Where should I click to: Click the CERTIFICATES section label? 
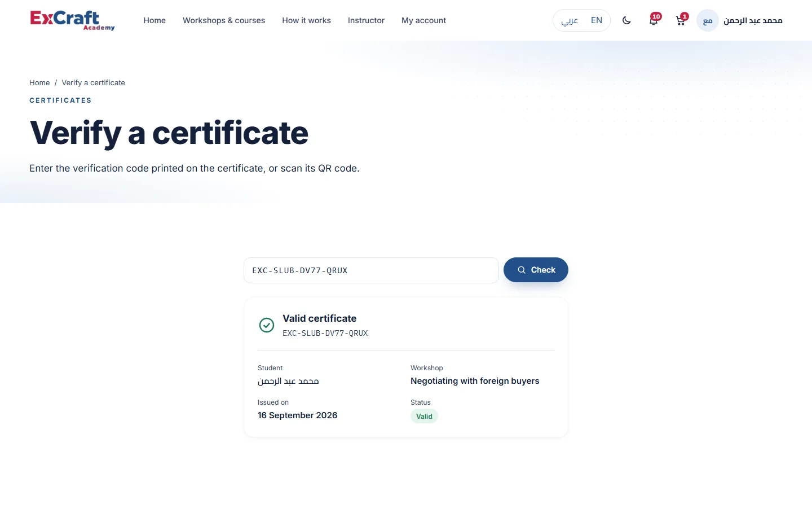[x=60, y=100]
